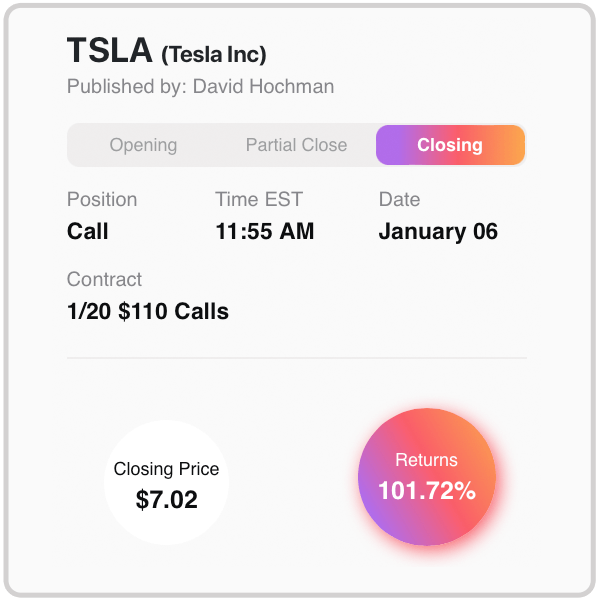Select the highlighted Closing tab

point(450,145)
